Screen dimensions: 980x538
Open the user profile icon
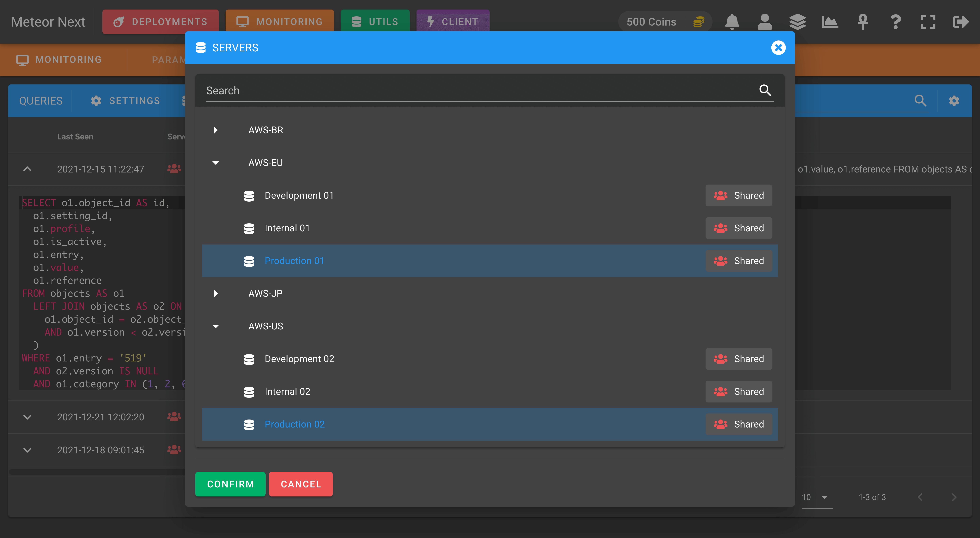[x=765, y=22]
